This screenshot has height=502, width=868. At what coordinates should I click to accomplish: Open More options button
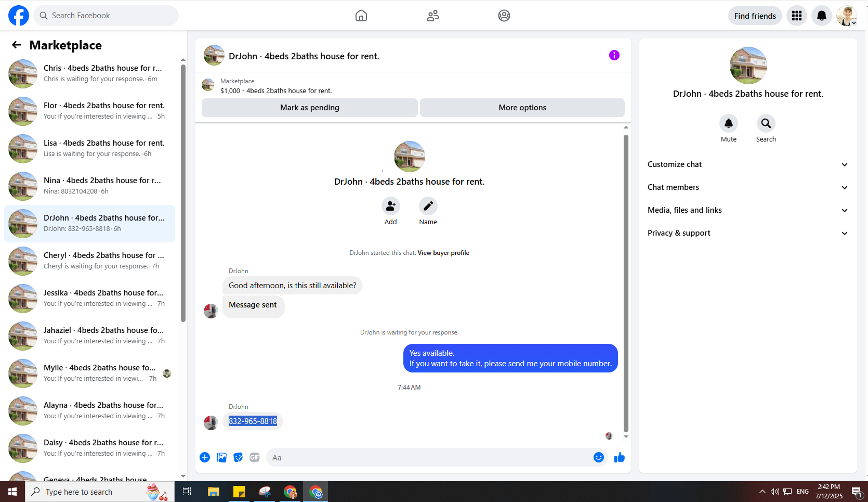coord(522,108)
